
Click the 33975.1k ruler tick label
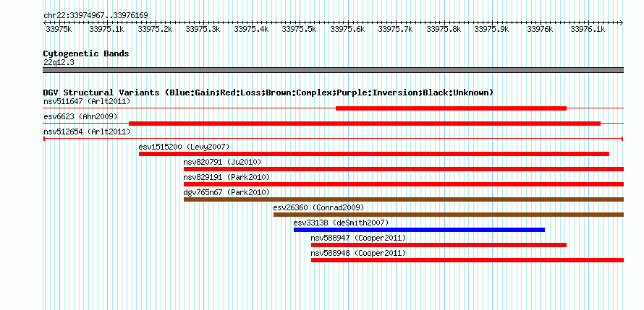tap(107, 30)
